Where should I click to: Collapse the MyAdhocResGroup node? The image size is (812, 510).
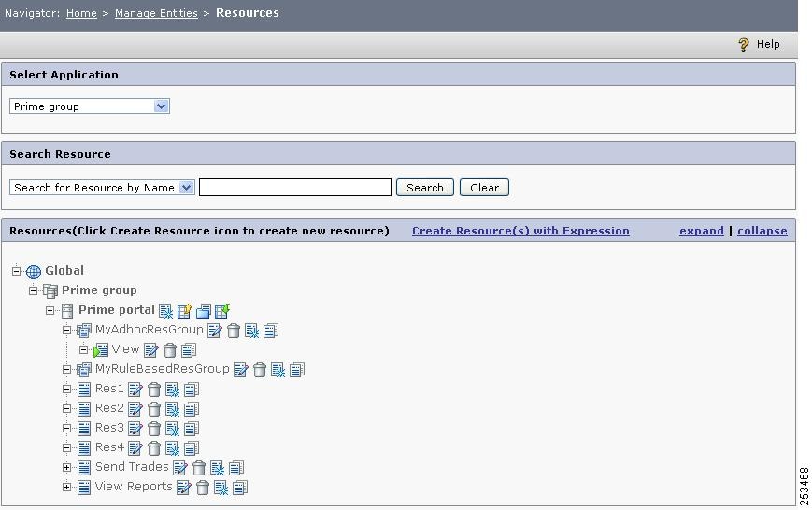(x=66, y=330)
